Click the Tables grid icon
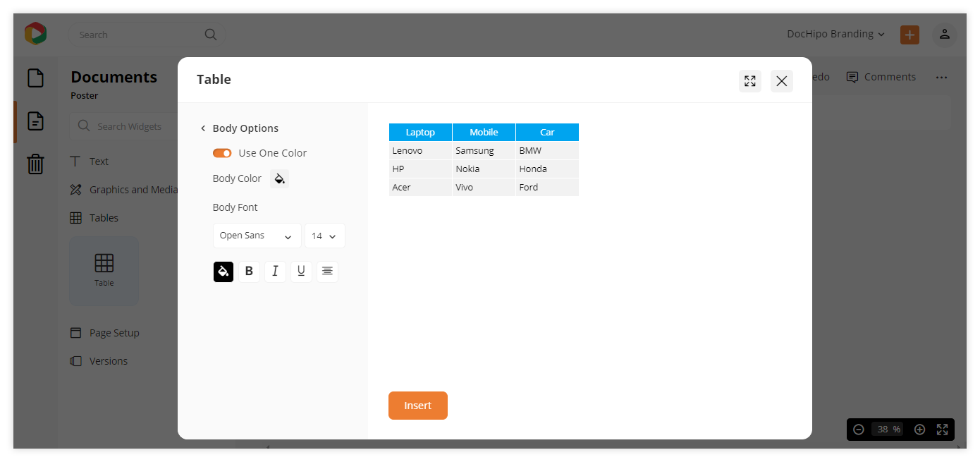Viewport: 980px width, 462px height. click(75, 218)
